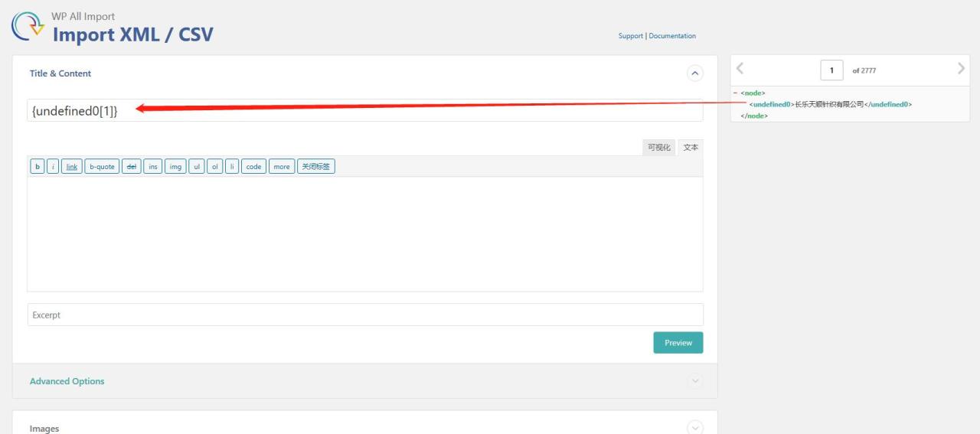Switch to the 文本 text editor tab

pyautogui.click(x=691, y=148)
